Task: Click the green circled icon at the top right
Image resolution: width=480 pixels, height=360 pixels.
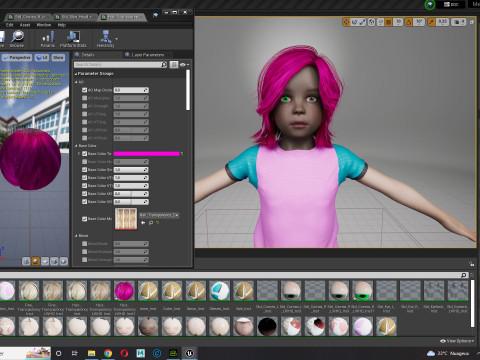Action: 430,5
